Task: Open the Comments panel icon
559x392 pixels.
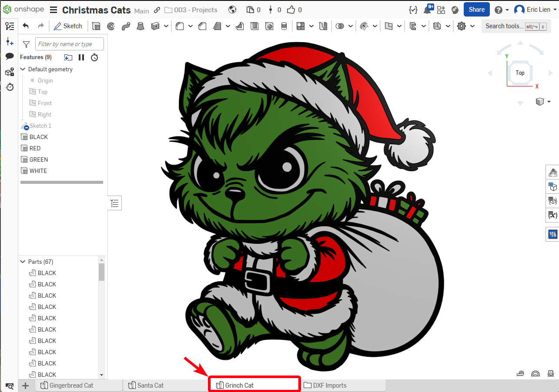Action: (x=9, y=56)
